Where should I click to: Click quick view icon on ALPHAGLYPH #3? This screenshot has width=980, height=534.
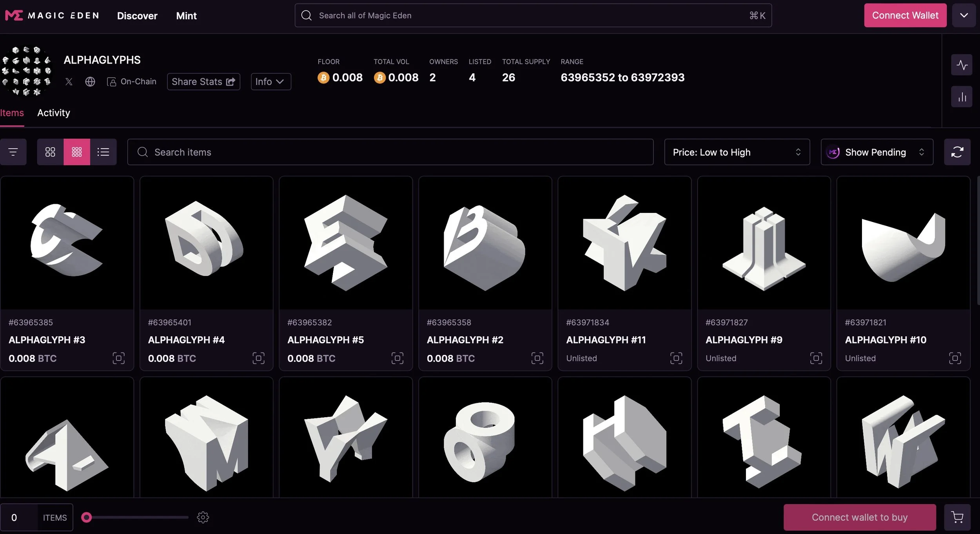(x=118, y=358)
